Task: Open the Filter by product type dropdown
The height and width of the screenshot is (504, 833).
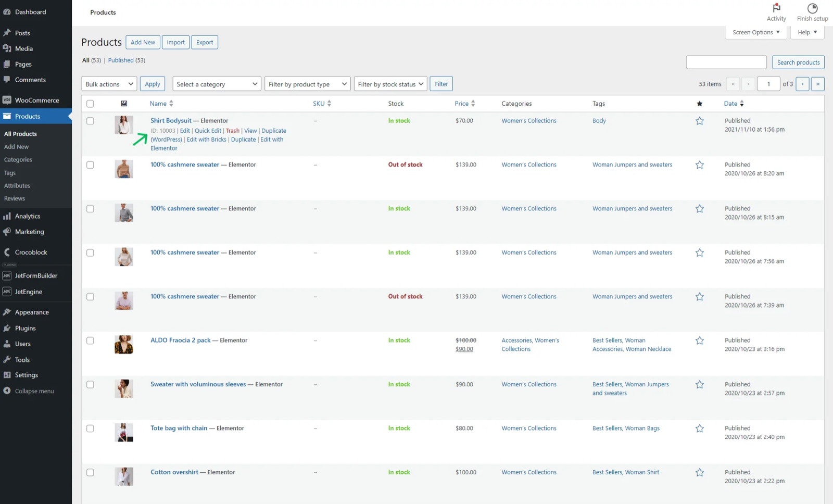Action: pos(307,84)
